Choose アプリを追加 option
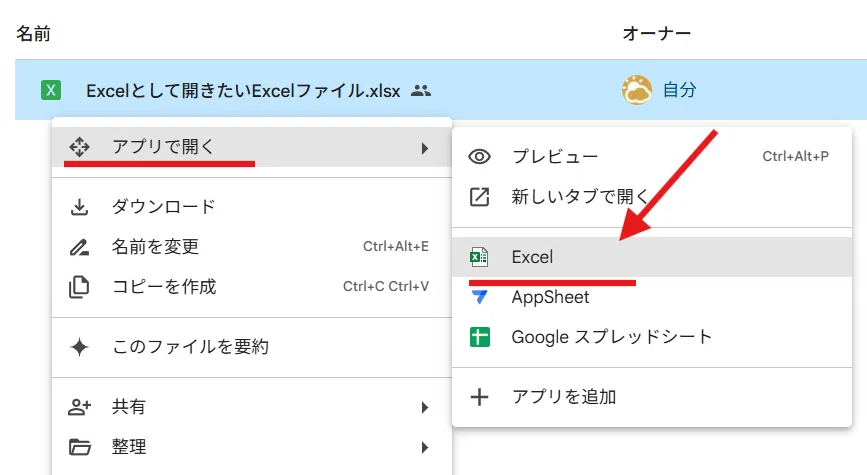Image resolution: width=867 pixels, height=475 pixels. pos(652,397)
